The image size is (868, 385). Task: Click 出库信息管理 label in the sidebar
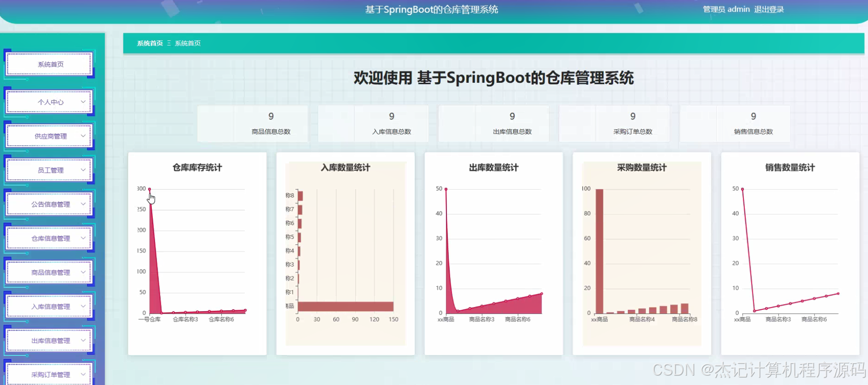(x=51, y=341)
